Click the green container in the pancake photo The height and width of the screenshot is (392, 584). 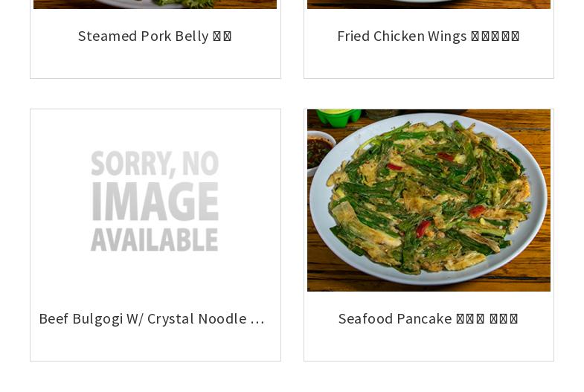tap(338, 118)
